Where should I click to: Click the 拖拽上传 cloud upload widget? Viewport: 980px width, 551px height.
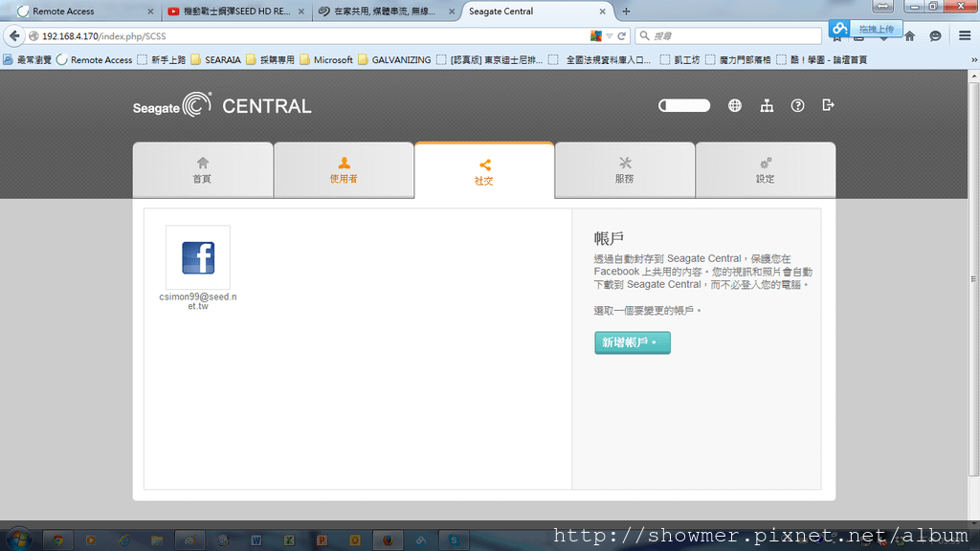coord(866,29)
